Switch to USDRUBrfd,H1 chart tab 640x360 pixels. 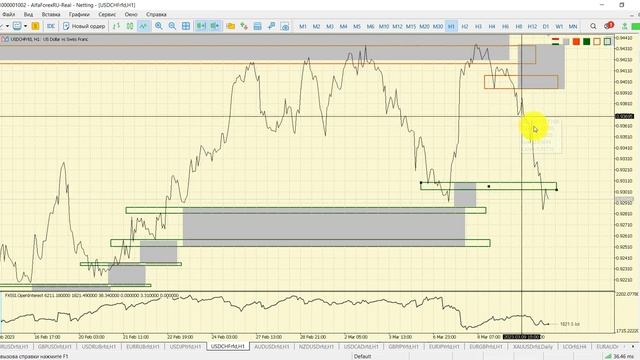98,347
